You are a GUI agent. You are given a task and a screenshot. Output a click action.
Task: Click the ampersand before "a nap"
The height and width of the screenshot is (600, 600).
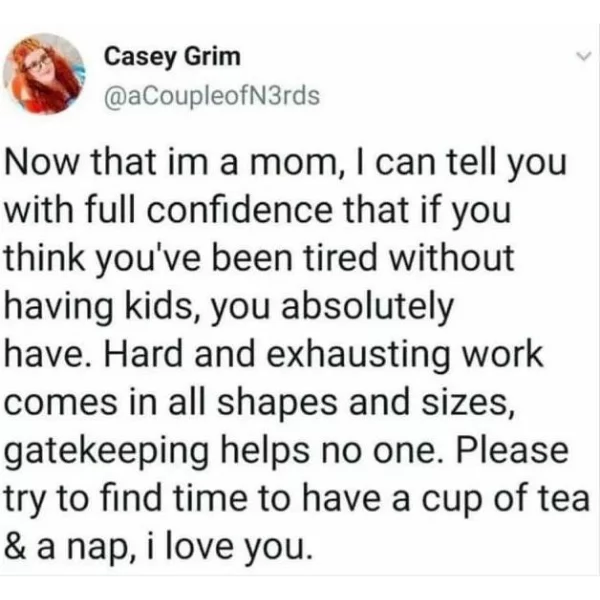point(16,548)
